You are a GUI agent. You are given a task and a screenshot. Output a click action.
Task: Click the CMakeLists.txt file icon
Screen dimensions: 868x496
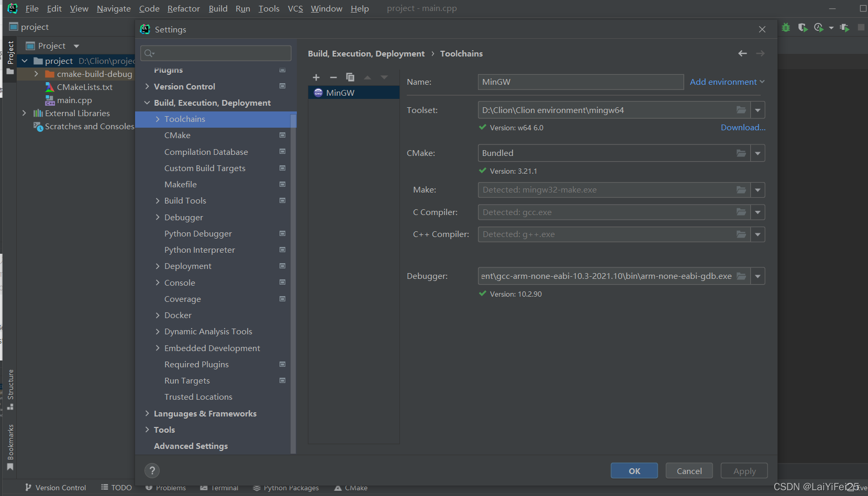(50, 87)
